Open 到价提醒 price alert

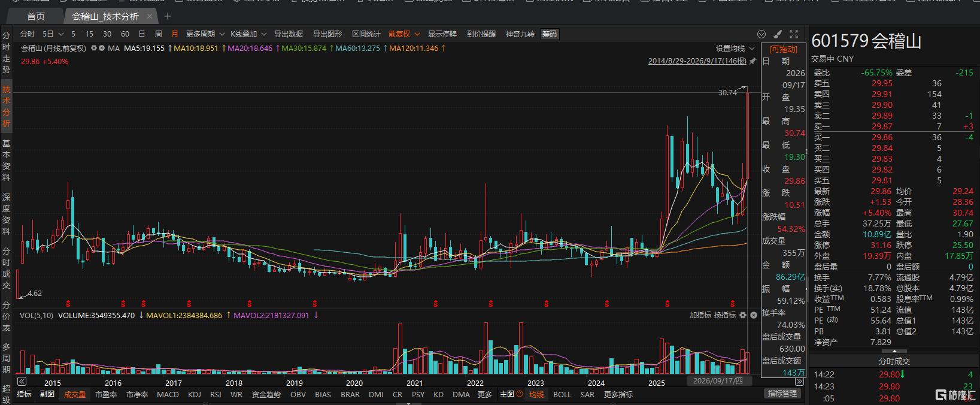tap(481, 34)
